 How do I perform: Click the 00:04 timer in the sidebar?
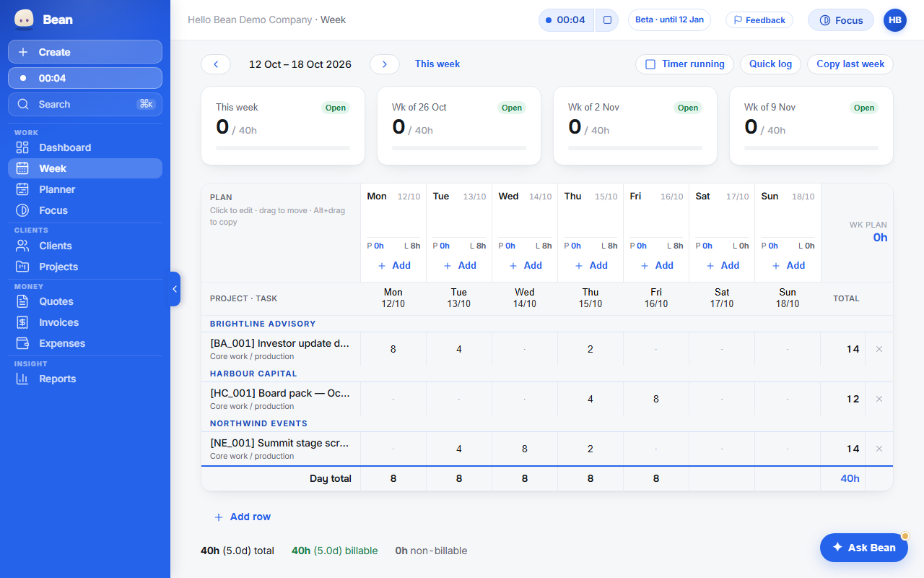pyautogui.click(x=85, y=78)
